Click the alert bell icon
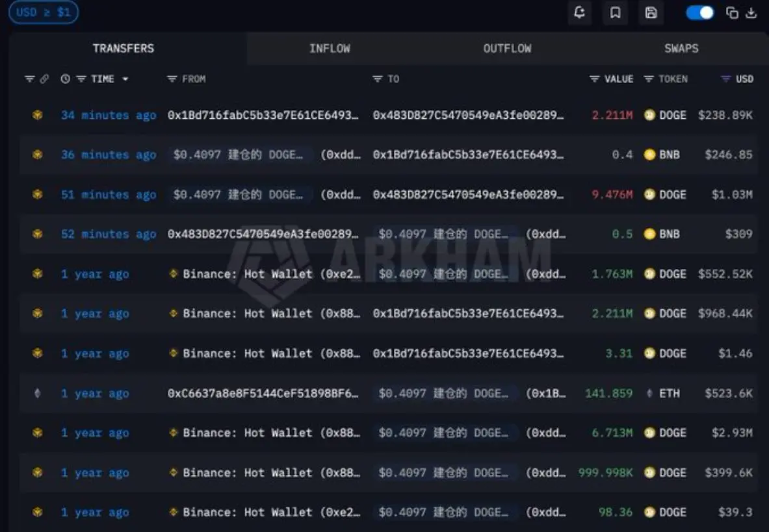Viewport: 769px width, 532px height. pyautogui.click(x=579, y=13)
